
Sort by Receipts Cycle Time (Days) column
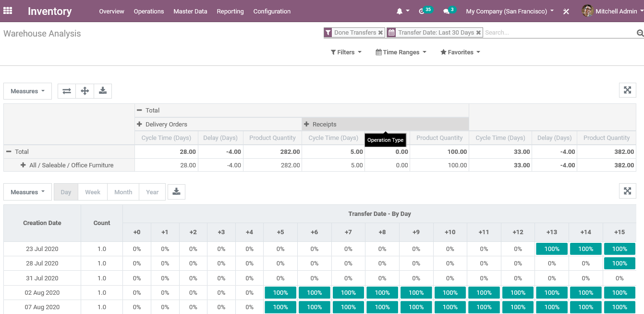[x=333, y=138]
